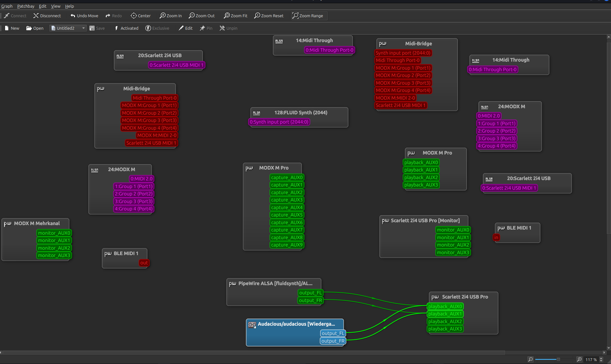Zoom in on the graph
This screenshot has width=611, height=364.
[x=171, y=16]
